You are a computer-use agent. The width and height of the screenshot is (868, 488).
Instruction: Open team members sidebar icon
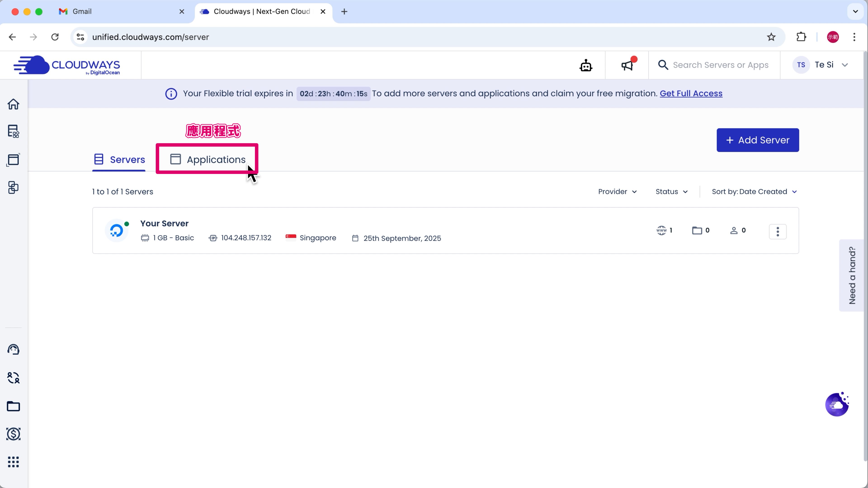[x=14, y=378]
